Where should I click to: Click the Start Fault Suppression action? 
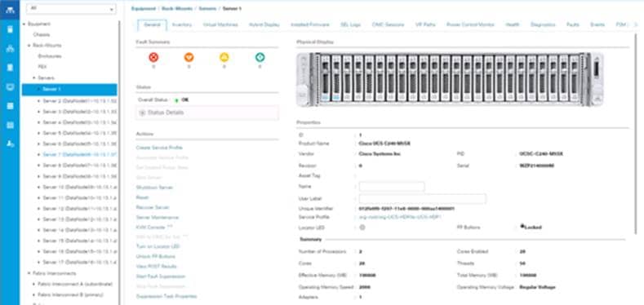161,276
